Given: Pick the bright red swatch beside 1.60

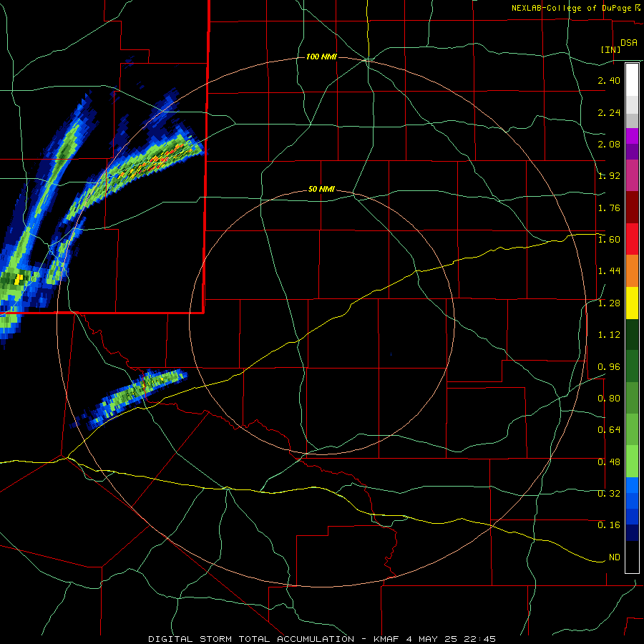Looking at the screenshot, I should click(632, 239).
